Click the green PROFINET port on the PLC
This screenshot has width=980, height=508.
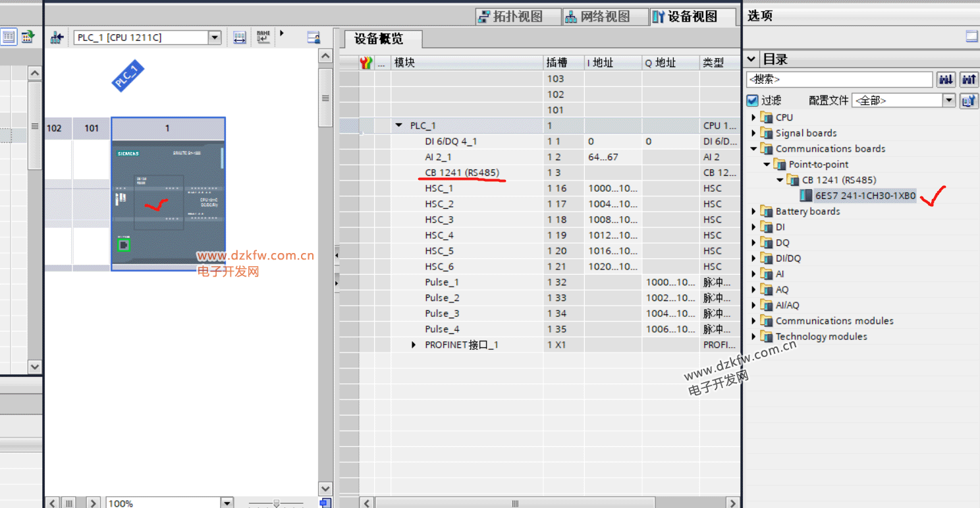(x=123, y=246)
